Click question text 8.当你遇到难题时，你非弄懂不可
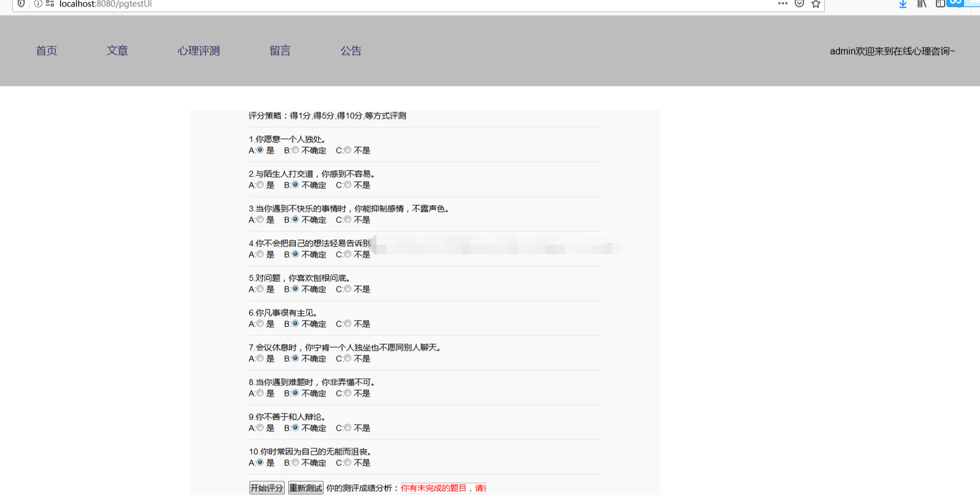 tap(312, 382)
